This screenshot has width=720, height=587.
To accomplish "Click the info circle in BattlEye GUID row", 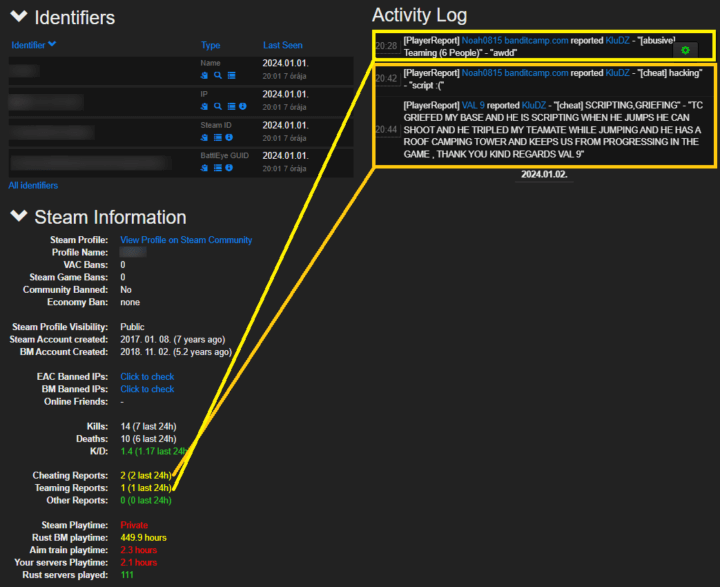I will pos(229,168).
